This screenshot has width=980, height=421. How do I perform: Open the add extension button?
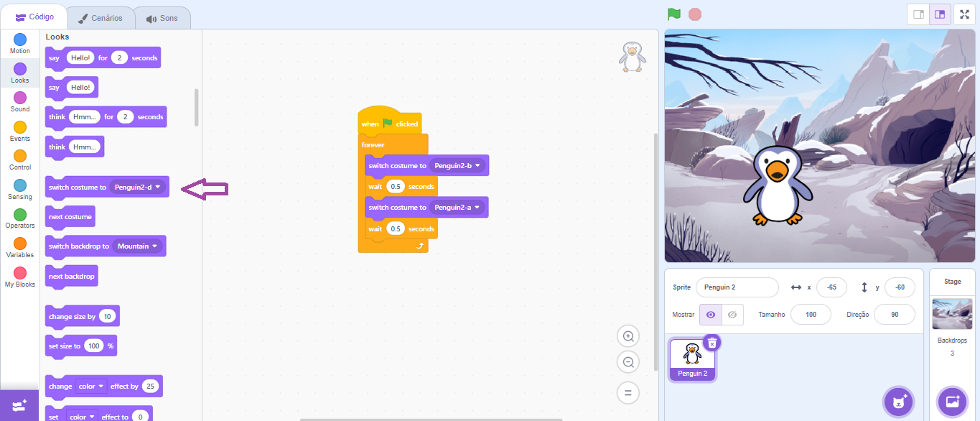19,405
